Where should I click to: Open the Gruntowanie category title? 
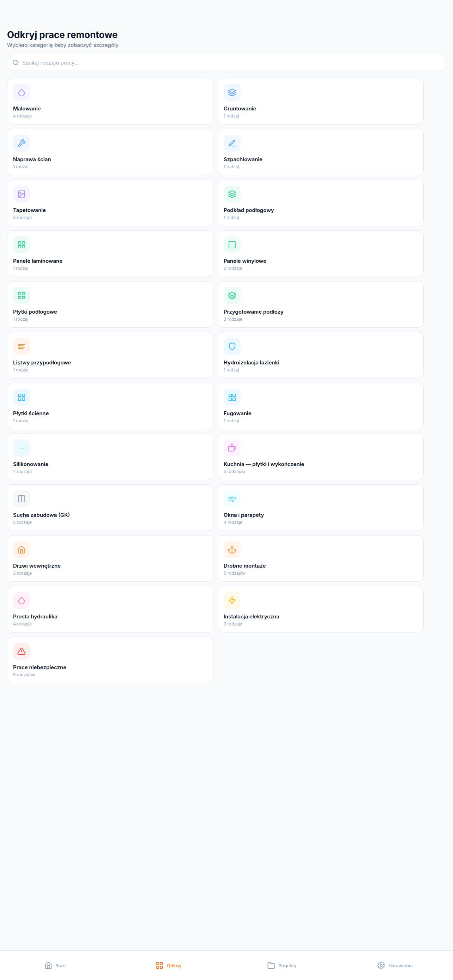(240, 108)
